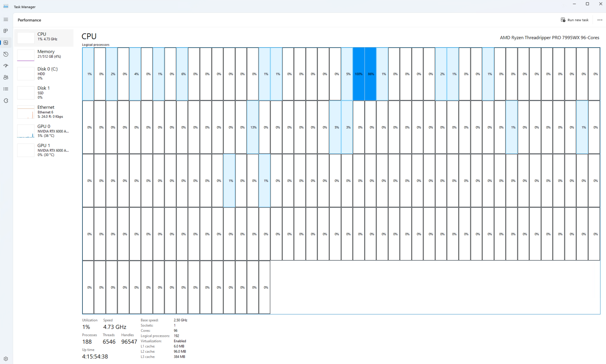Click the Run new task button

click(x=575, y=20)
